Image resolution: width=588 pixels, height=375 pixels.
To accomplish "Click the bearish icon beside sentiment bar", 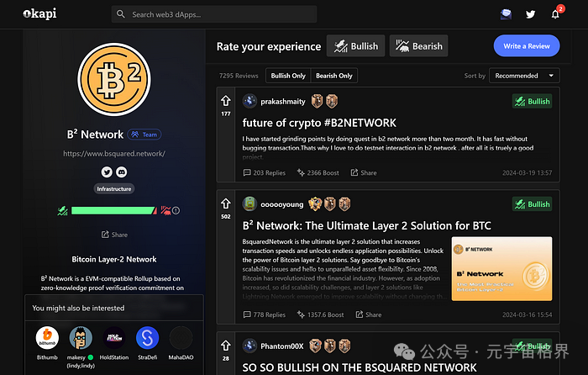I will click(165, 210).
